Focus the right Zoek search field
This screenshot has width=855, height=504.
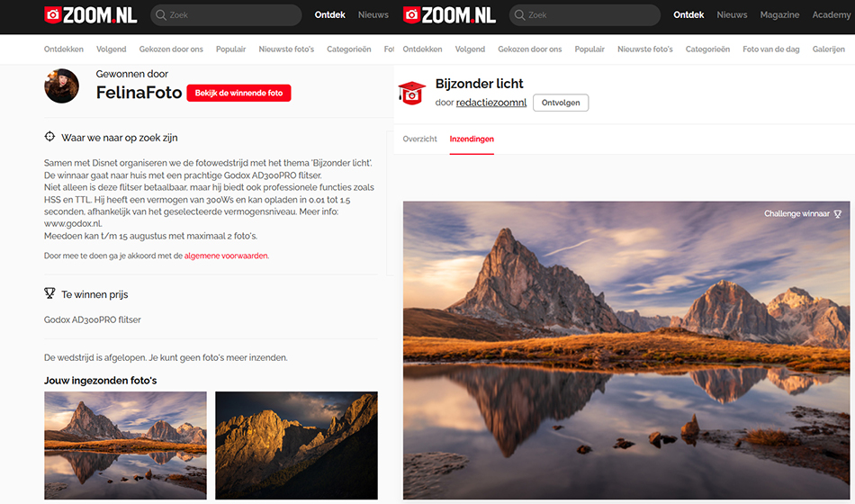[584, 15]
